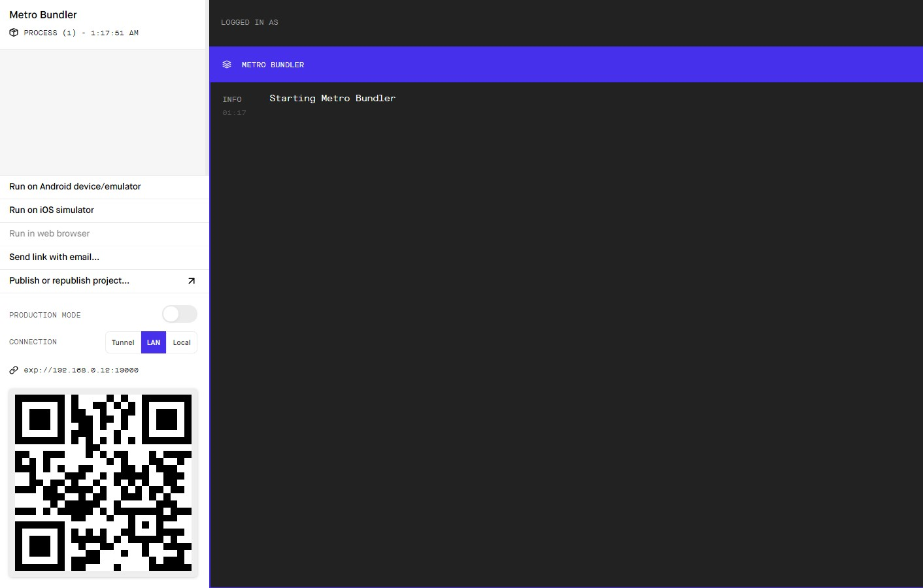Click the INFO log level label
The height and width of the screenshot is (588, 923).
(232, 99)
